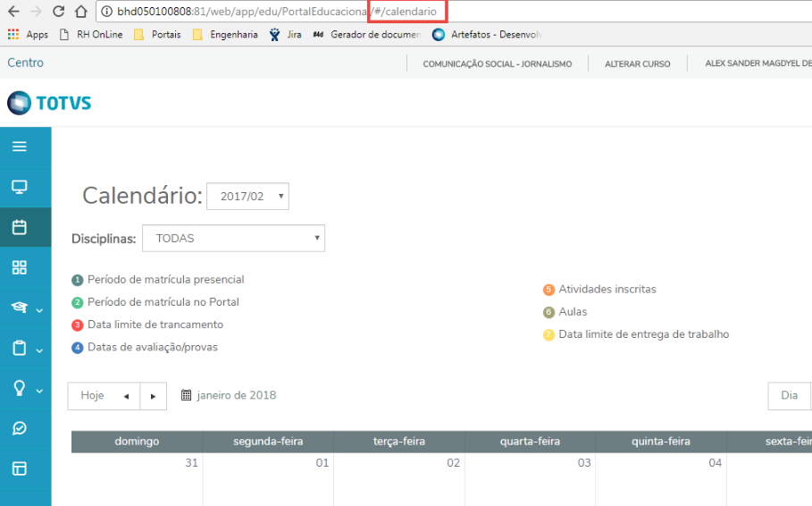Go to next month arrow
Screen dimensions: 812x506
click(154, 396)
